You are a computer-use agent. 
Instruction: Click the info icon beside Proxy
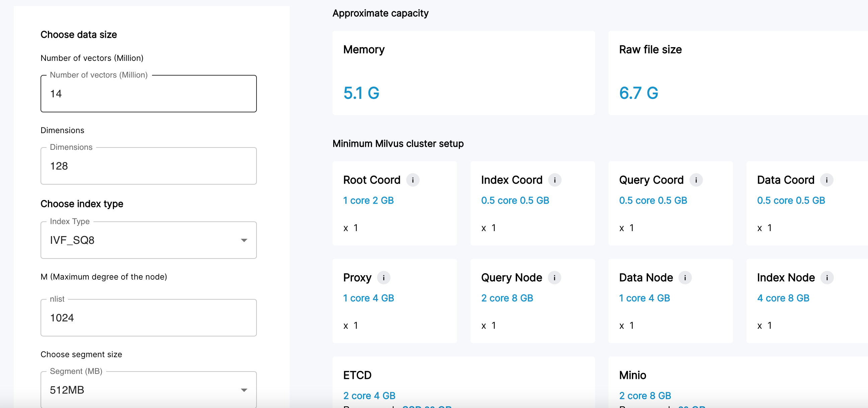click(x=383, y=277)
